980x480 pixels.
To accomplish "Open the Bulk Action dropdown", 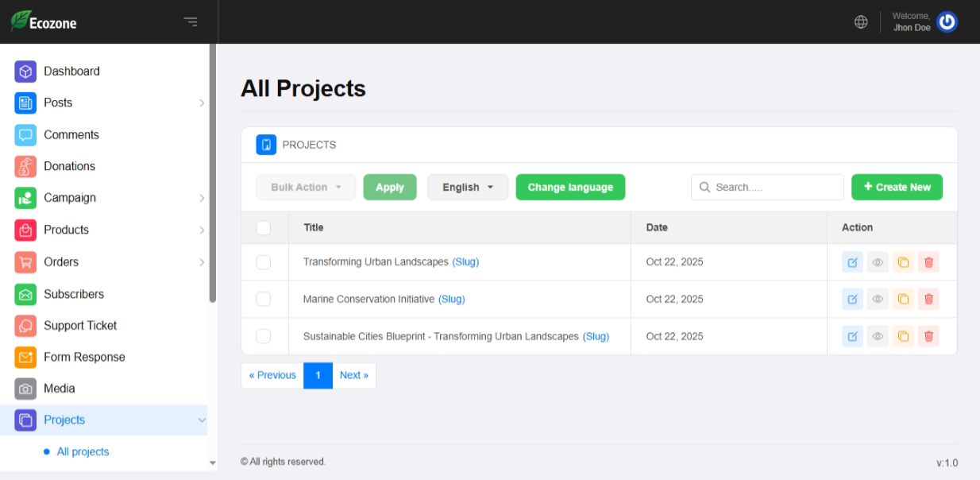I will coord(306,188).
